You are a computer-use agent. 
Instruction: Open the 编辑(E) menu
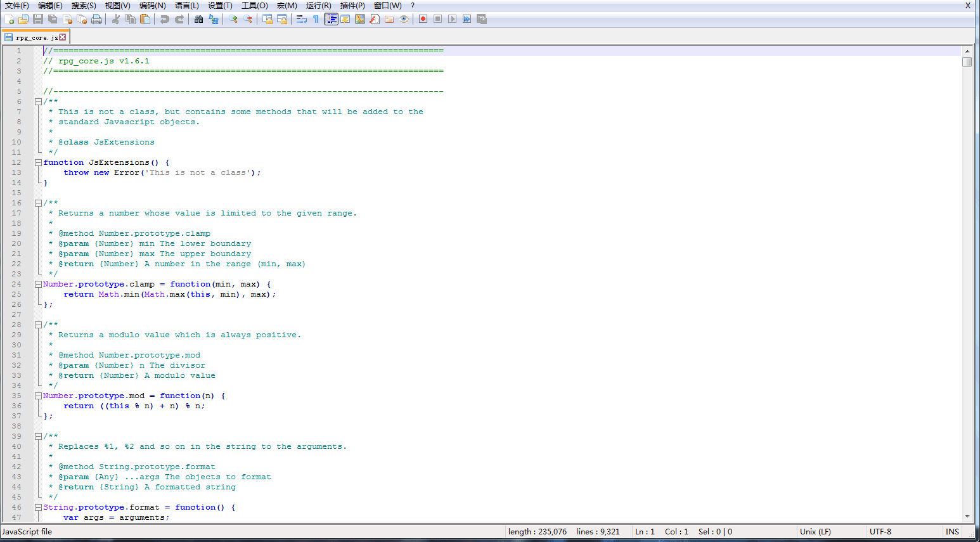(50, 6)
